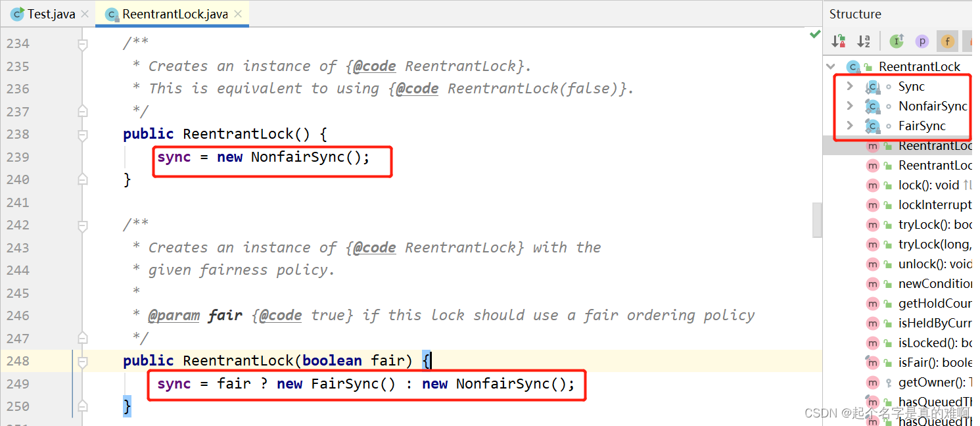
Task: Select isFair() method in Structure
Action: coord(935,362)
